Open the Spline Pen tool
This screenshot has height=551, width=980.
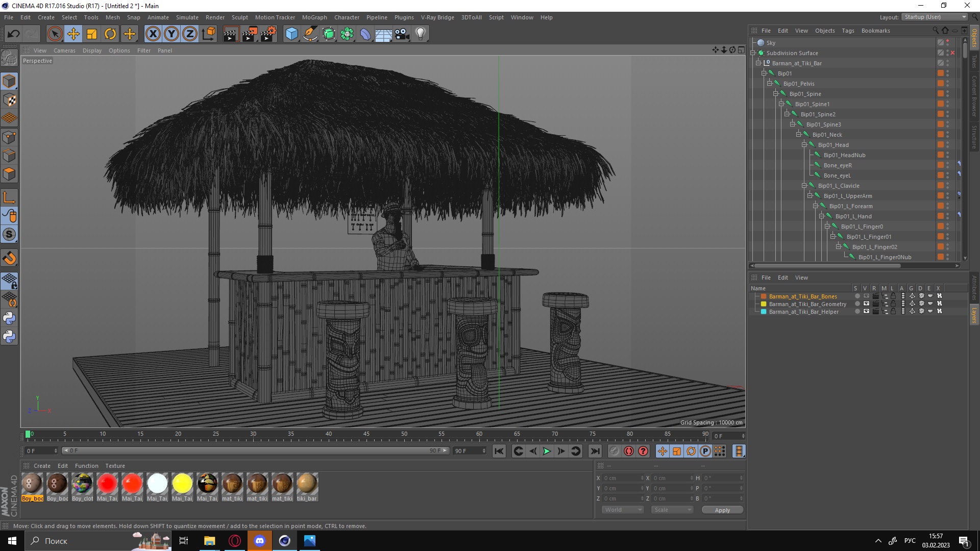point(310,34)
